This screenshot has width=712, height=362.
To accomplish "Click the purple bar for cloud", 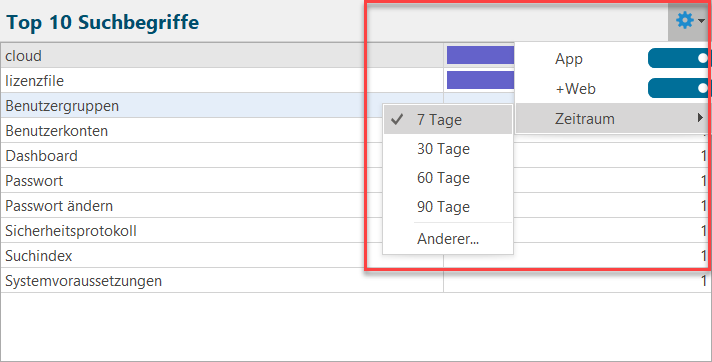I will (x=480, y=55).
